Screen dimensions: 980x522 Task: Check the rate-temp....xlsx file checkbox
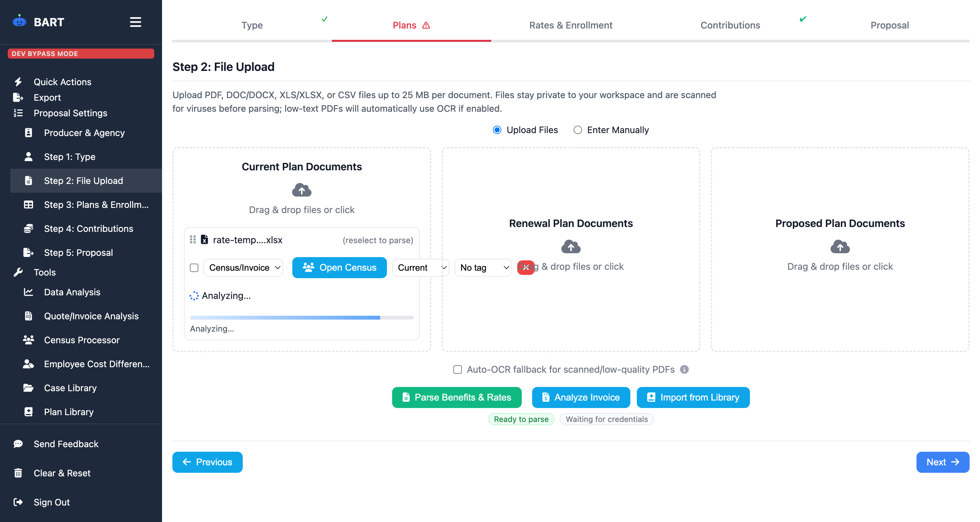(194, 268)
